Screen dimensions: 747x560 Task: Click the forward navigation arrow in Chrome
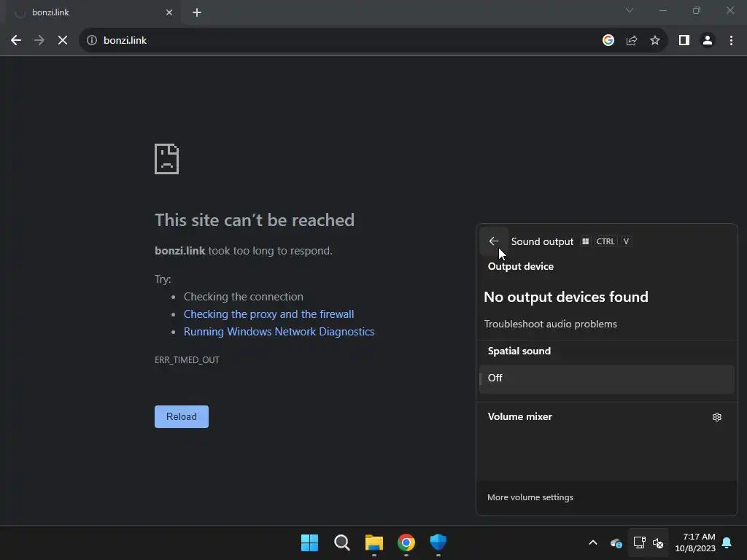click(x=39, y=41)
